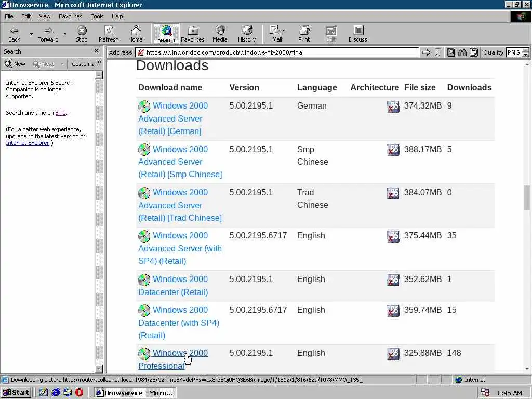The height and width of the screenshot is (399, 532).
Task: Go back with the Back toolbar button
Action: tap(14, 34)
